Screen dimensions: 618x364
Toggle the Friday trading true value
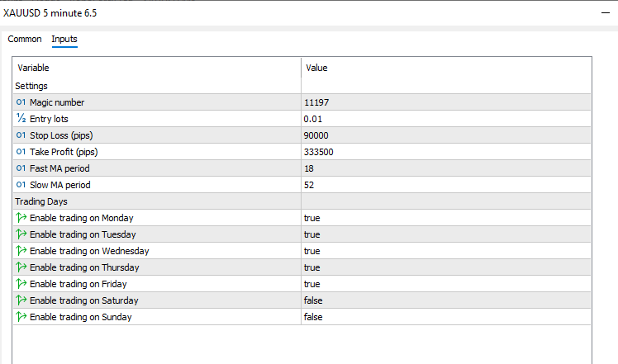click(x=312, y=284)
